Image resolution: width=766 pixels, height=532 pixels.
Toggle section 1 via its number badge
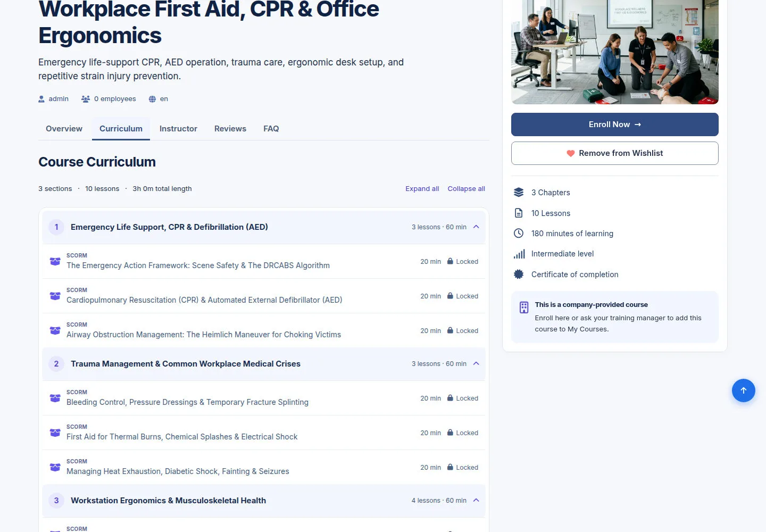56,227
